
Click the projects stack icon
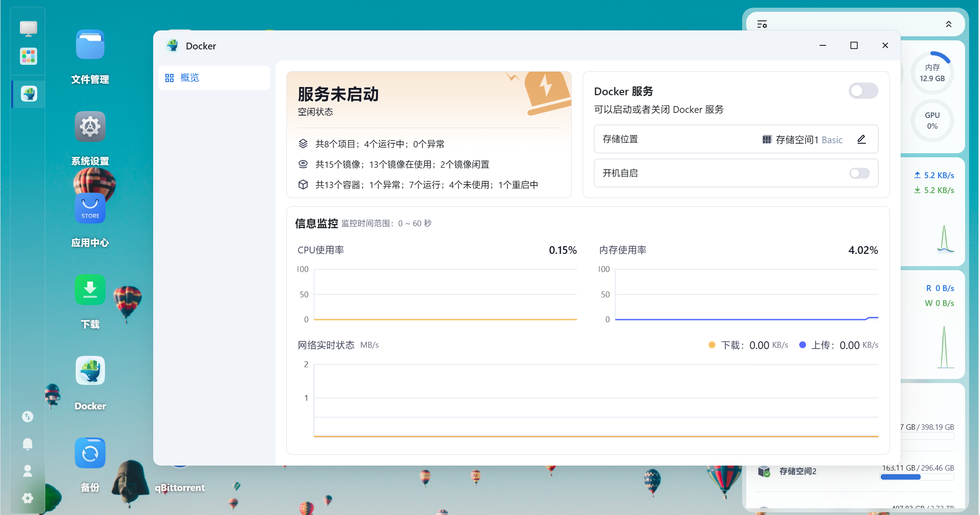[303, 144]
